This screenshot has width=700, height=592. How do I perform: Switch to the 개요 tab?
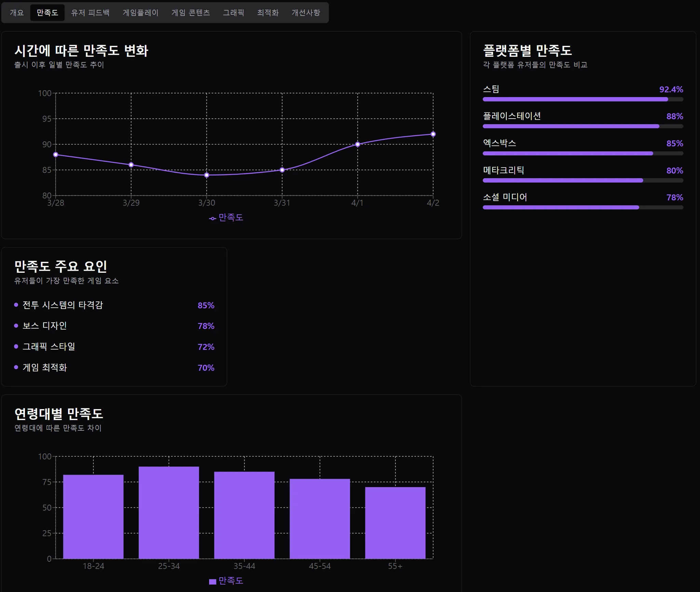pos(17,13)
